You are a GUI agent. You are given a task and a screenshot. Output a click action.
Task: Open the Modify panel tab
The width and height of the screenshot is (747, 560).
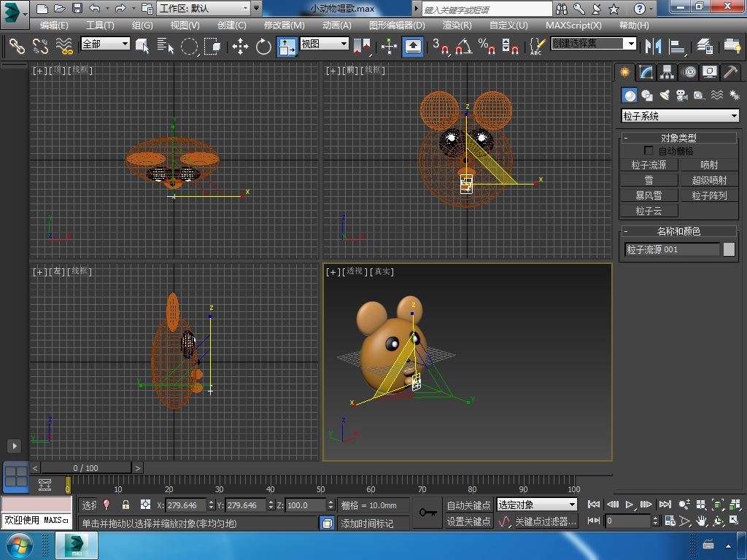click(x=646, y=72)
